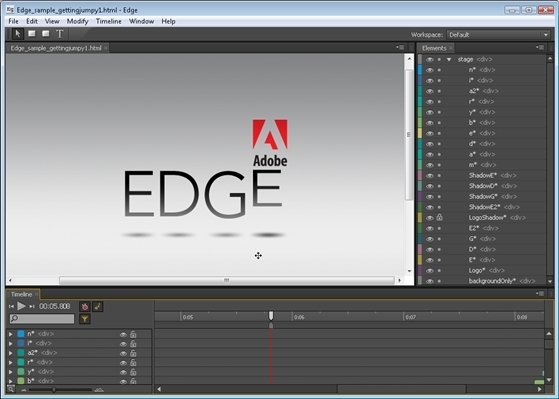Open the File menu

click(x=13, y=21)
